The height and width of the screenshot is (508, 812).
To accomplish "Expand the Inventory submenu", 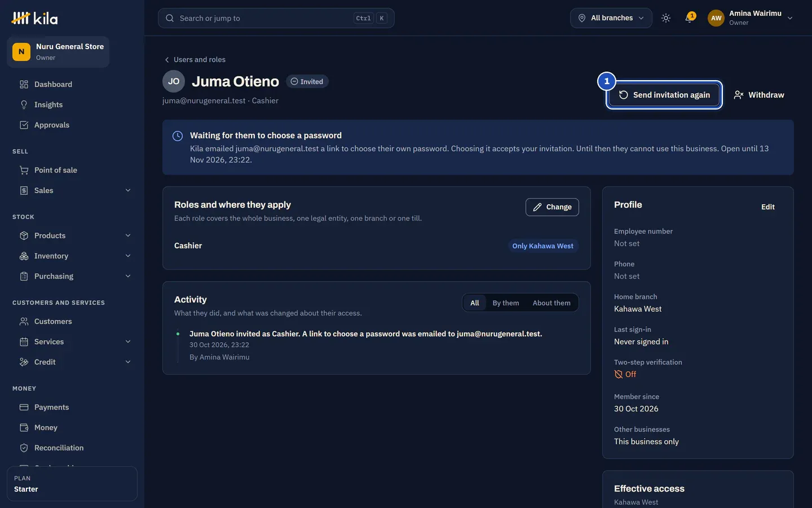I will 128,256.
